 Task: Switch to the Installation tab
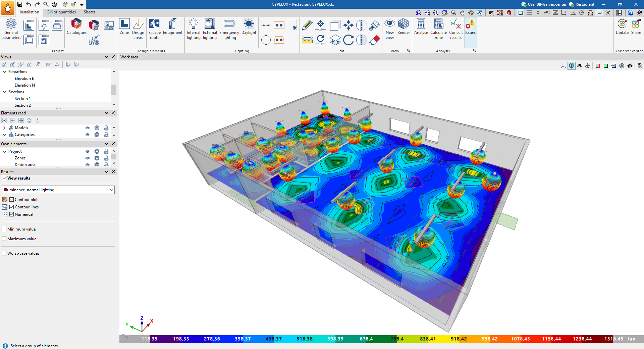[x=30, y=12]
